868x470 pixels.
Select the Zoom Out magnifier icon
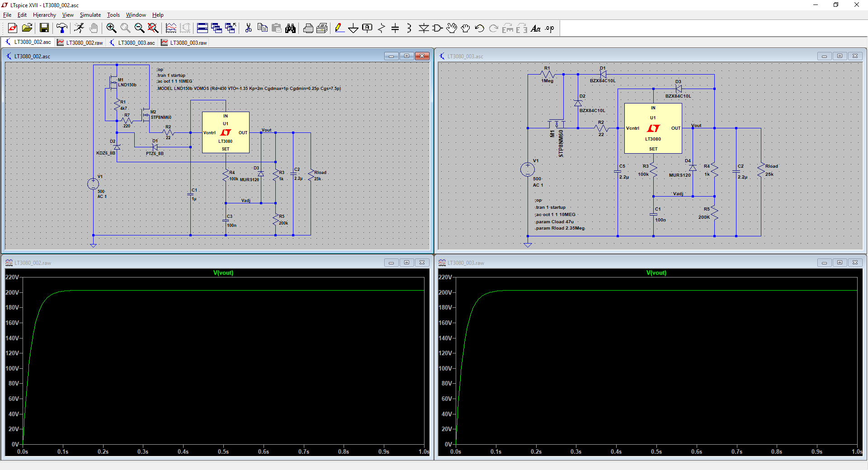click(x=139, y=28)
